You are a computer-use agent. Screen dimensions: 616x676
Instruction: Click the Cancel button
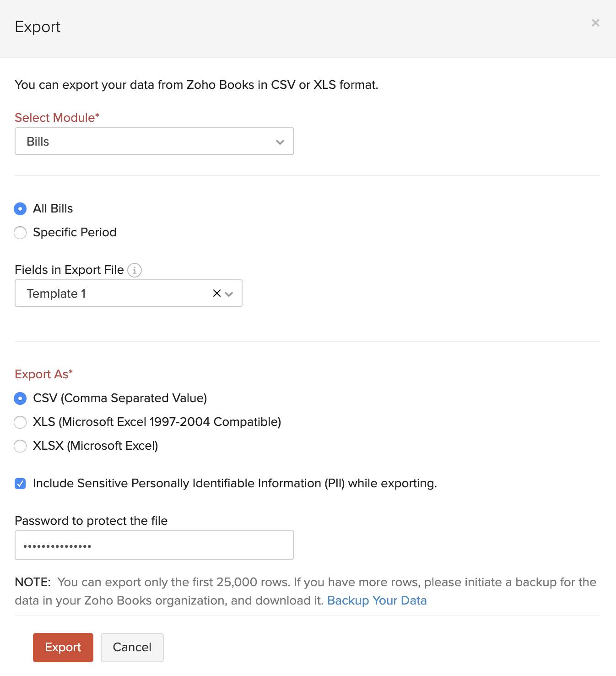[x=132, y=647]
